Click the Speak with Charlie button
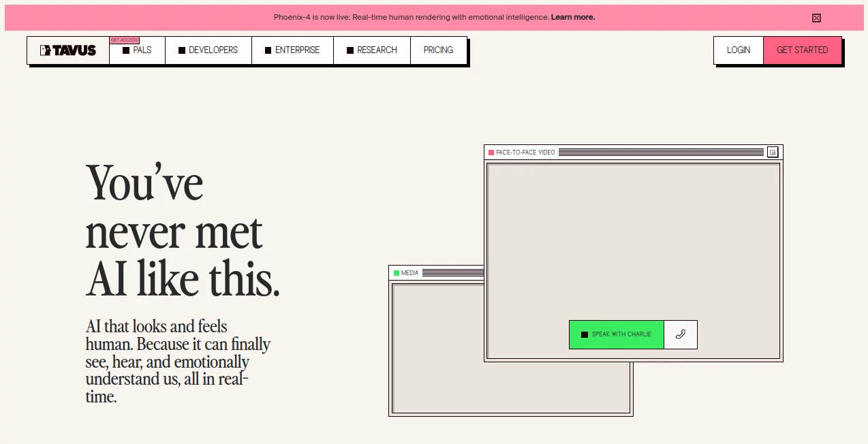 pos(617,334)
